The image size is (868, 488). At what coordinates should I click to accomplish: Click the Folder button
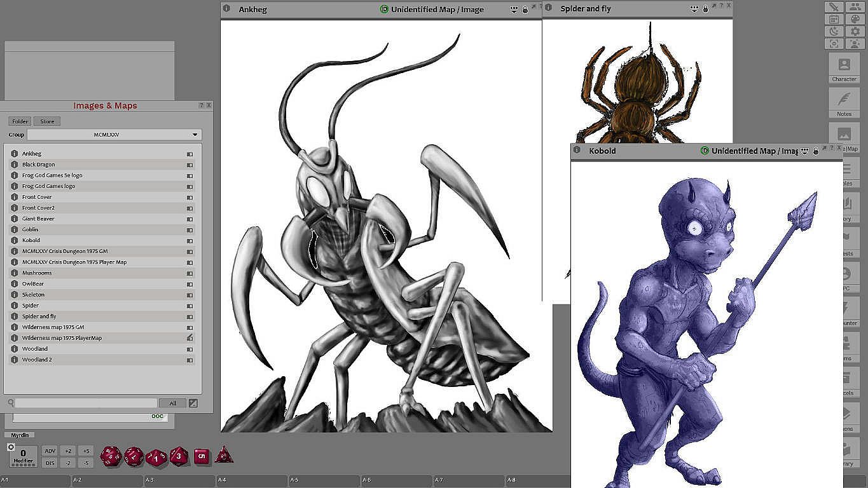[x=20, y=121]
